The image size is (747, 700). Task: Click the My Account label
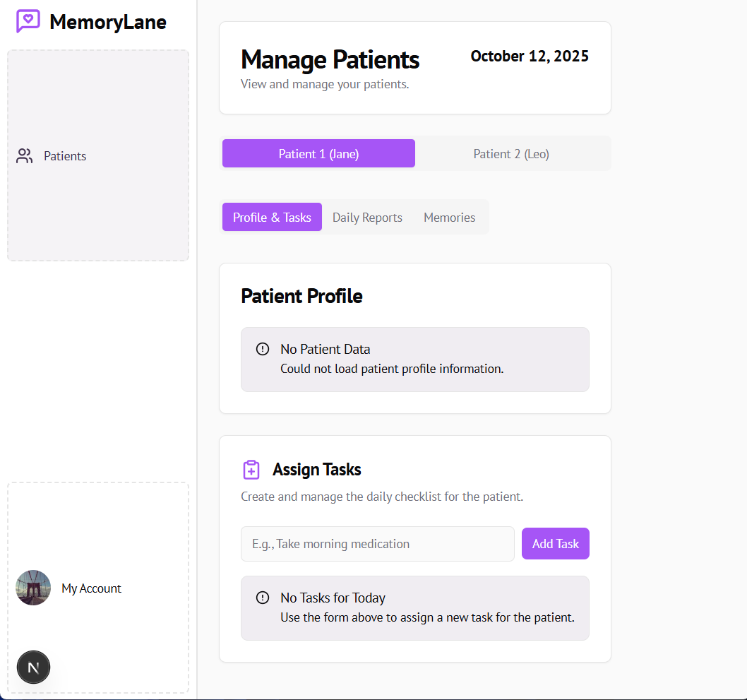(x=91, y=588)
